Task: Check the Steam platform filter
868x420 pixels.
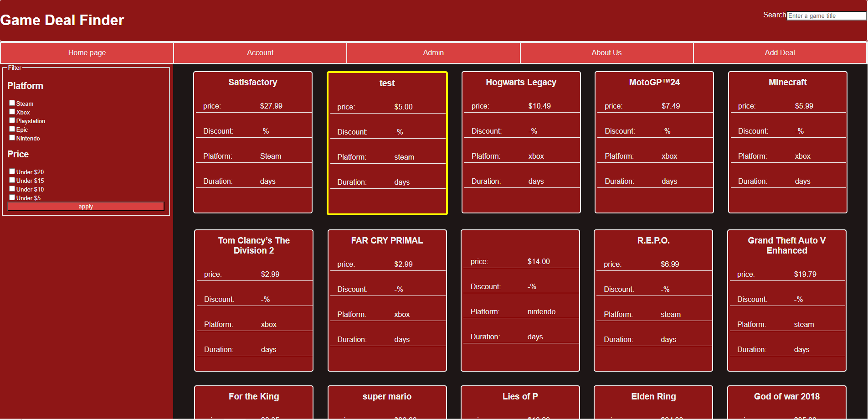Action: click(12, 103)
